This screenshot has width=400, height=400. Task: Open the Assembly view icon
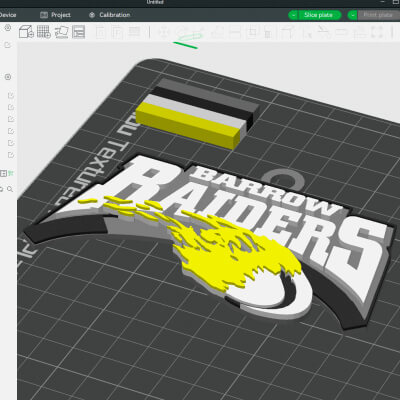pos(377,32)
